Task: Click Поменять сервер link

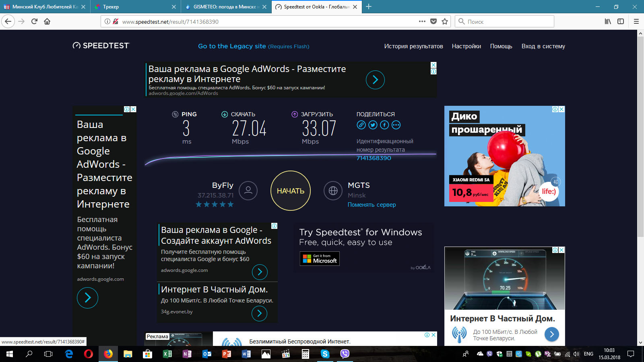Action: [372, 205]
